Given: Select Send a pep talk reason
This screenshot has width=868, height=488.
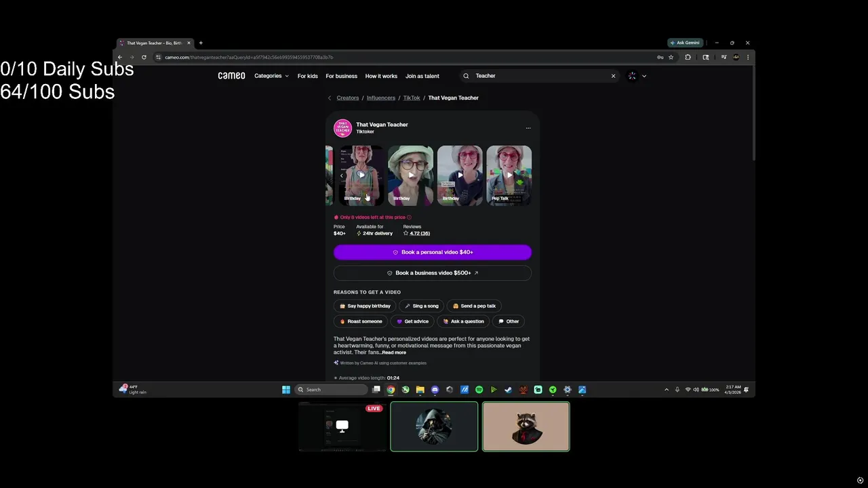Looking at the screenshot, I should [474, 306].
